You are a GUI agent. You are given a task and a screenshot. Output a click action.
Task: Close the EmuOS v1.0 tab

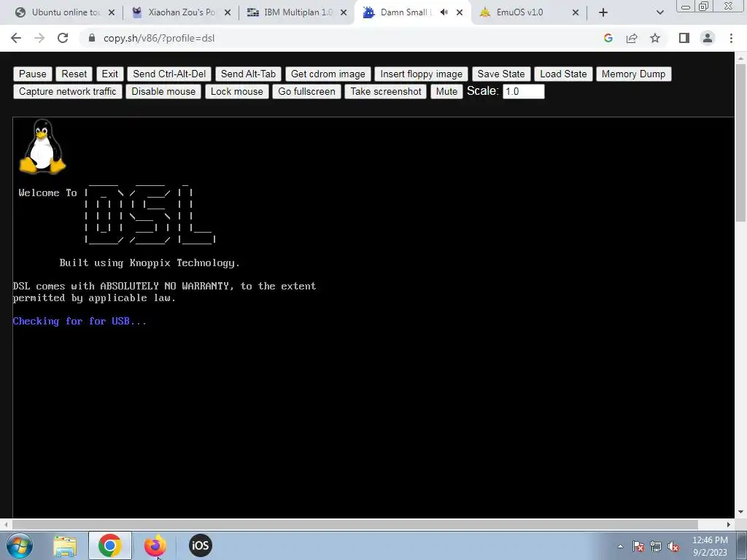point(576,13)
